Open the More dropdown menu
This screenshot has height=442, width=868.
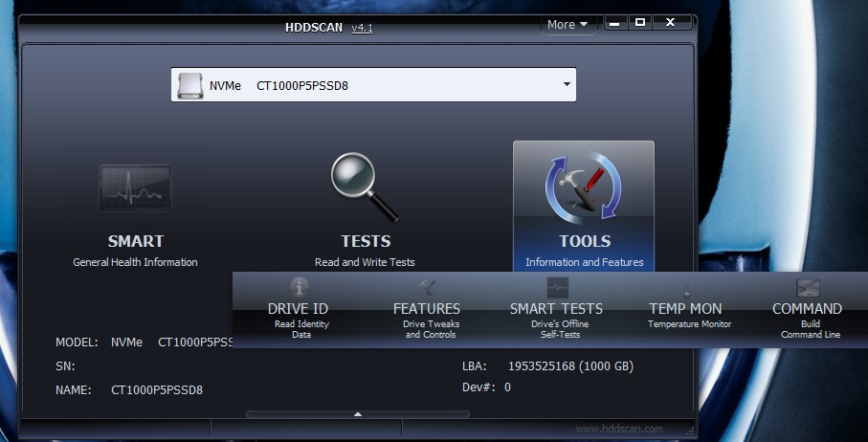(x=568, y=24)
